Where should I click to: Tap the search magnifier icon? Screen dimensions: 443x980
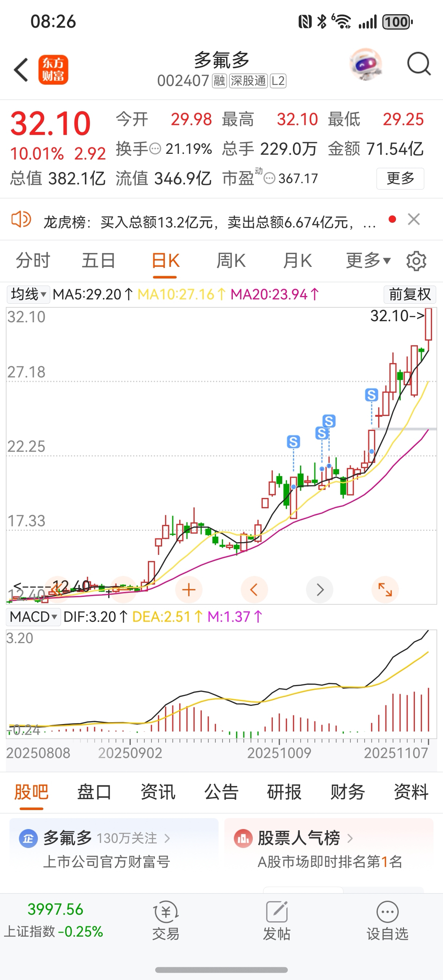419,64
